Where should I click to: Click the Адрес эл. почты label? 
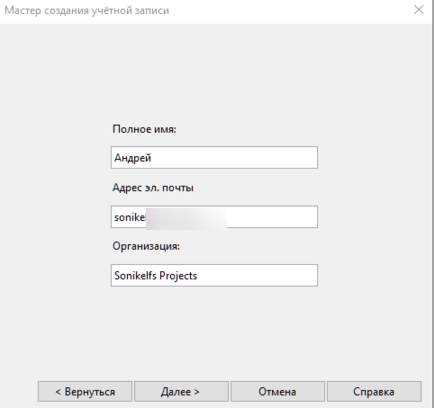(153, 188)
